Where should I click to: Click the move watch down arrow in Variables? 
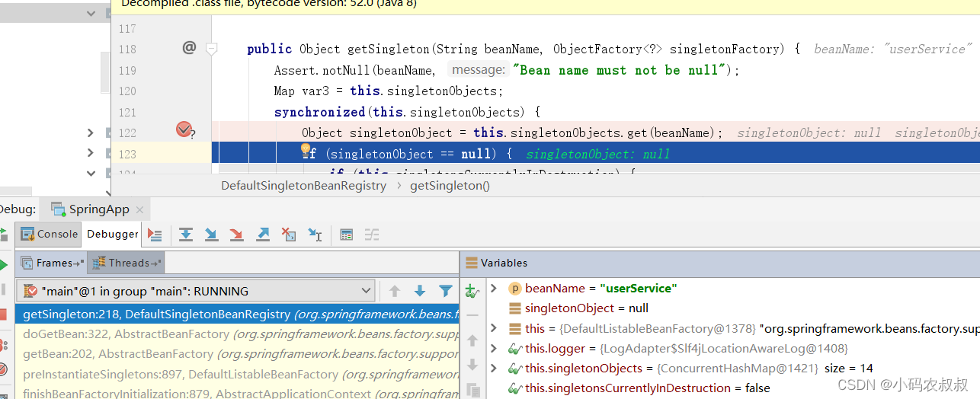click(x=472, y=365)
